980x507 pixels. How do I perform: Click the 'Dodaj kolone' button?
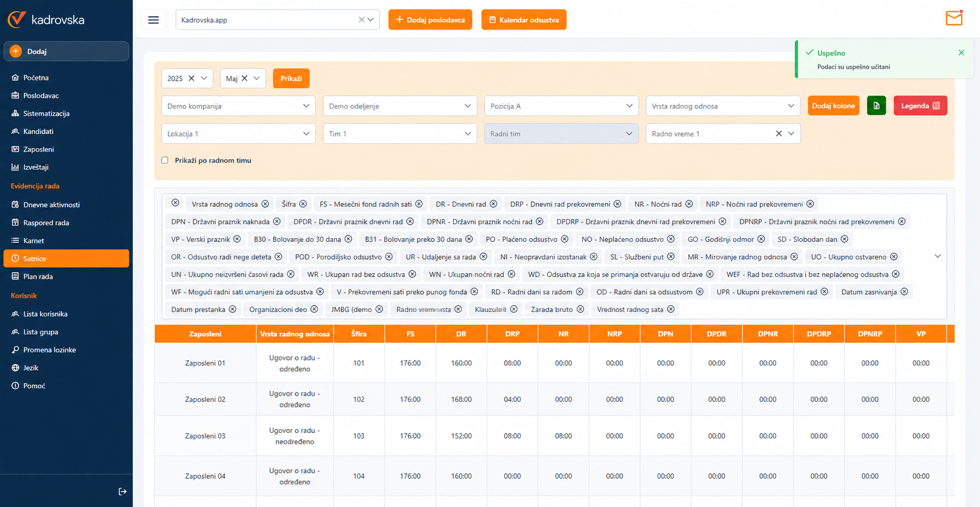833,106
